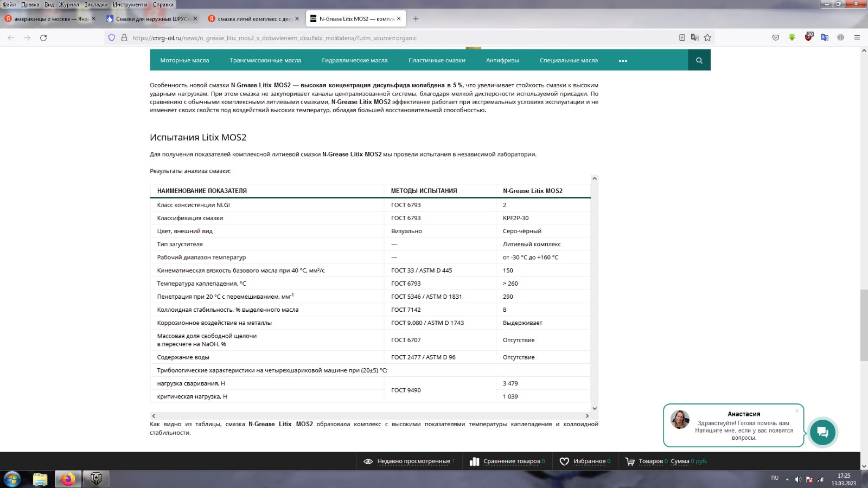Click RU language indicator in tray
This screenshot has height=488, width=868.
click(775, 478)
